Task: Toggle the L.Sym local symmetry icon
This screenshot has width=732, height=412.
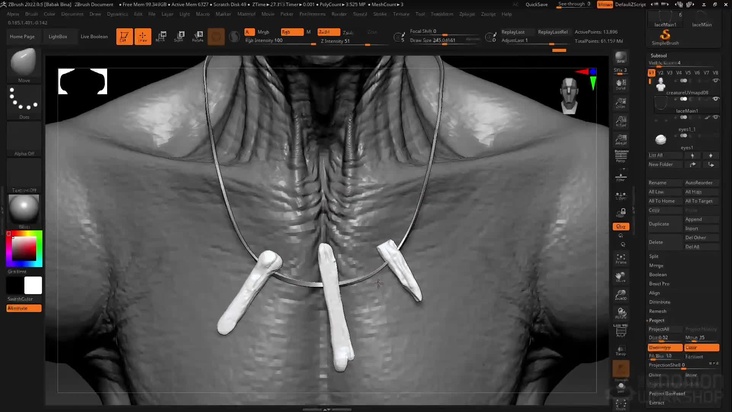Action: [x=620, y=195]
